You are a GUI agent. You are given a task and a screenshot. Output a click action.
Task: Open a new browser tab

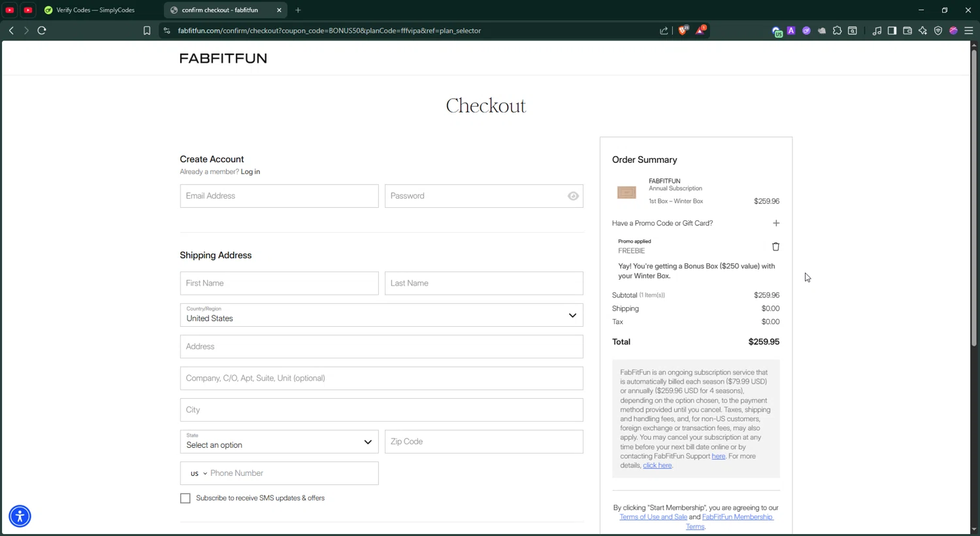298,10
